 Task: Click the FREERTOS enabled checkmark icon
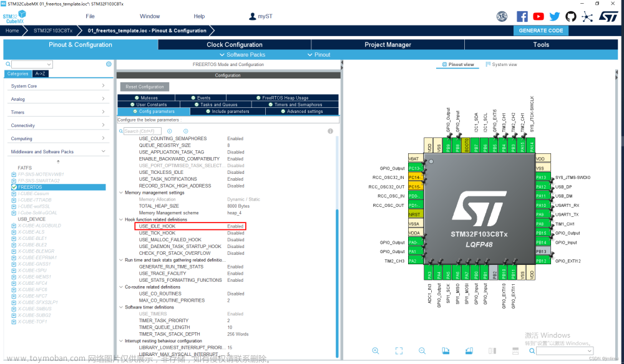(14, 187)
